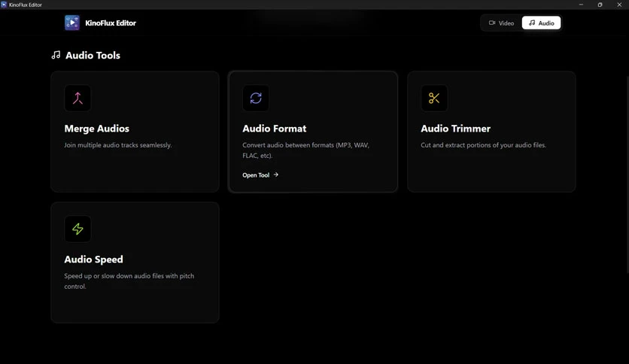The image size is (629, 364).
Task: Restore down the KinoFlux Editor window
Action: click(600, 5)
